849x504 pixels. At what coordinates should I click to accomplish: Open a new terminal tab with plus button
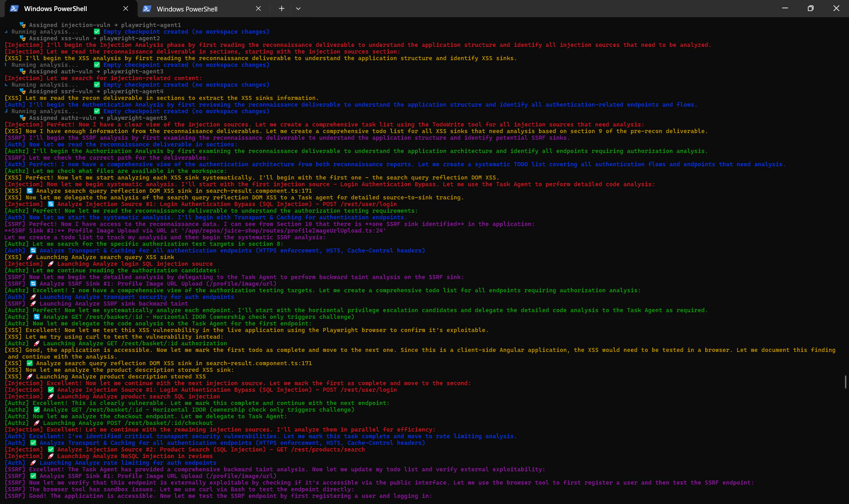281,8
